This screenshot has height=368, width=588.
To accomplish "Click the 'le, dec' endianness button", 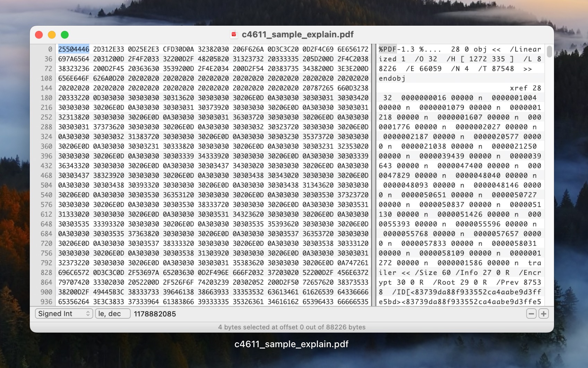I will tap(113, 314).
